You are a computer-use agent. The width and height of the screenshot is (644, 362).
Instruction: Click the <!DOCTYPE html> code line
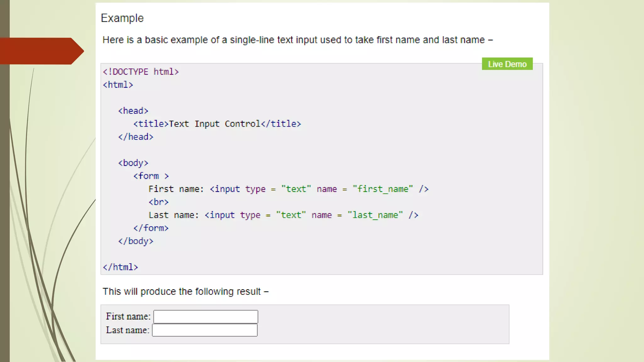click(x=141, y=72)
